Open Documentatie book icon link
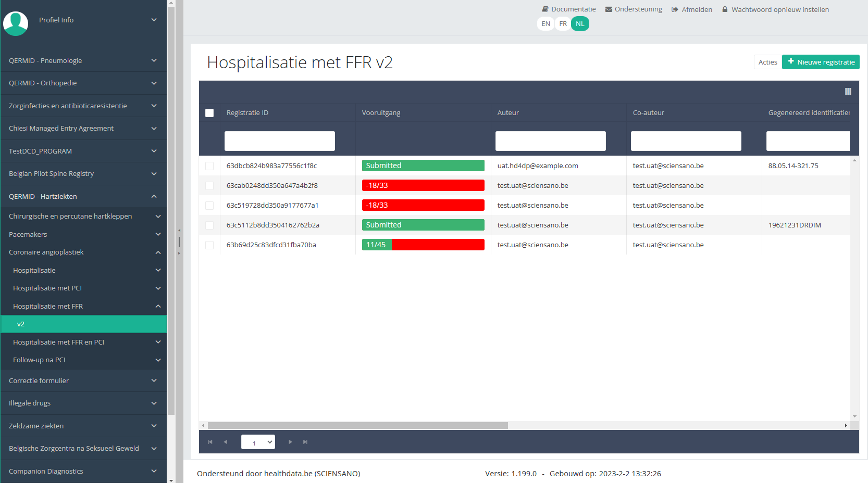The image size is (868, 483). click(545, 9)
